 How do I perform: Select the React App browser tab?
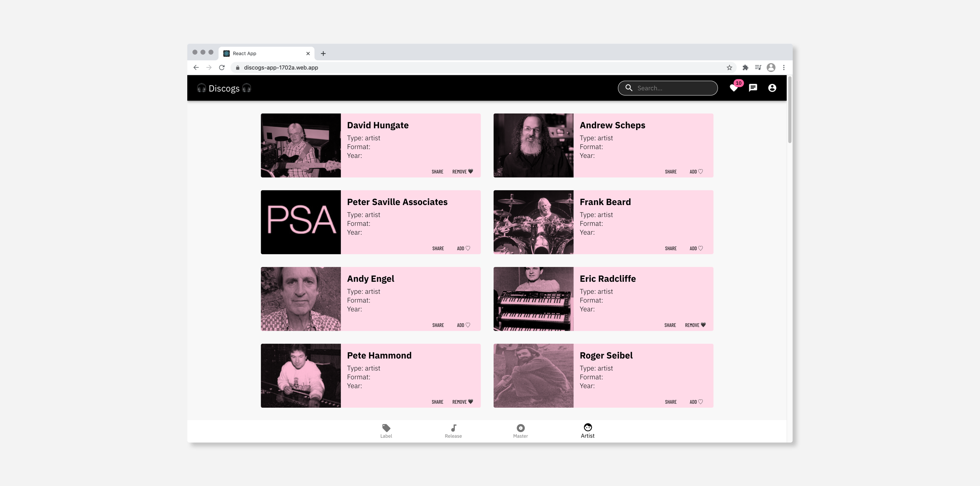pyautogui.click(x=266, y=54)
